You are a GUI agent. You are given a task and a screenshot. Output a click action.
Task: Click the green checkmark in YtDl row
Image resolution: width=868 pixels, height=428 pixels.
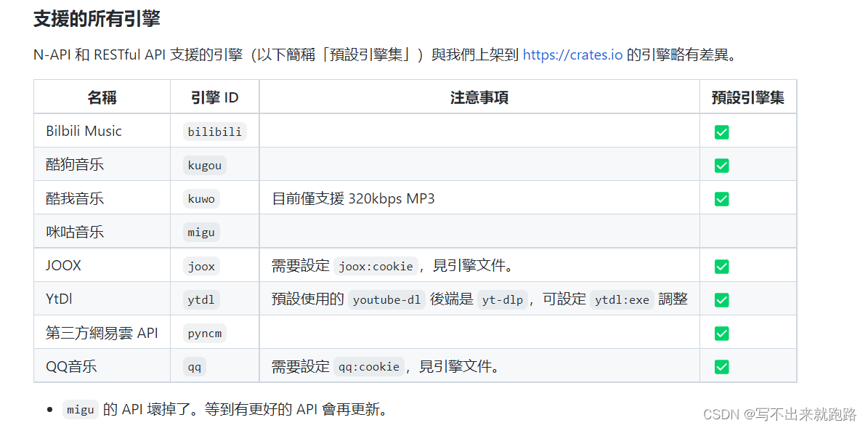click(x=721, y=300)
